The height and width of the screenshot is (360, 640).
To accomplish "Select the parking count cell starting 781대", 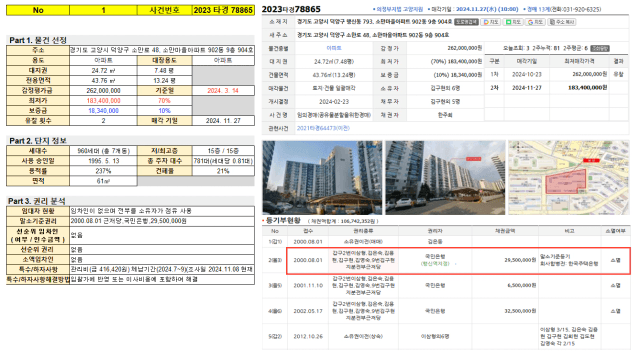I will [223, 161].
